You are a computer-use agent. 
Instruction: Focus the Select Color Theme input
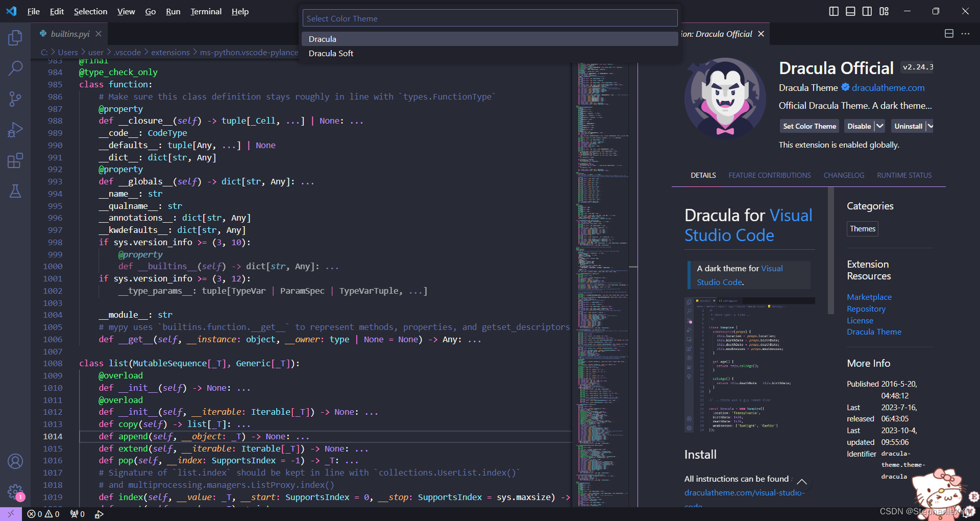[x=490, y=18]
